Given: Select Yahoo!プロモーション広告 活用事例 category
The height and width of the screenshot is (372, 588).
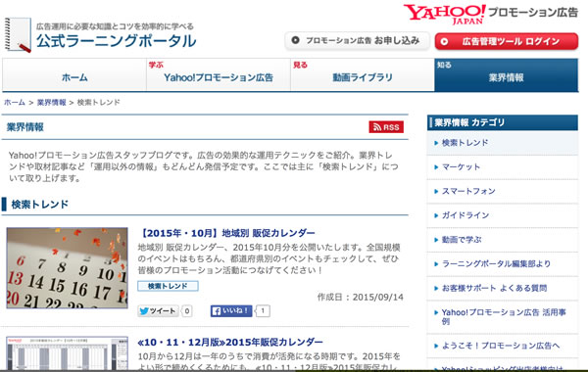Looking at the screenshot, I should 503,317.
